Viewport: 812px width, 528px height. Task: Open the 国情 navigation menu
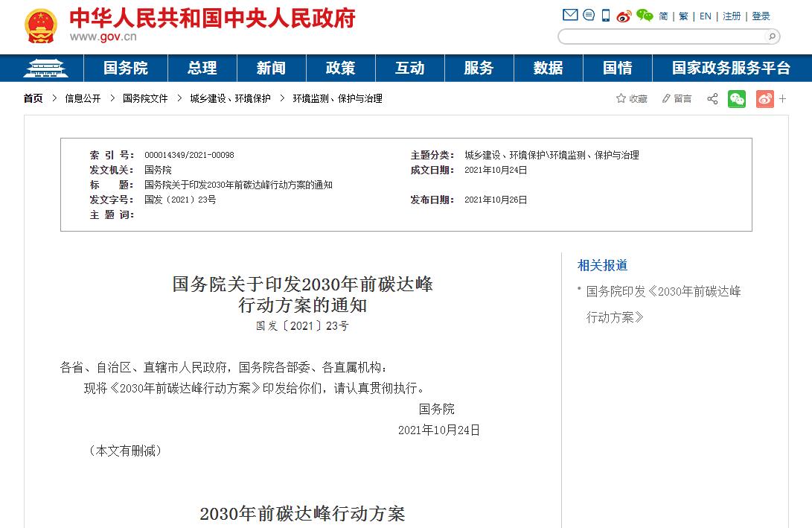pos(618,68)
